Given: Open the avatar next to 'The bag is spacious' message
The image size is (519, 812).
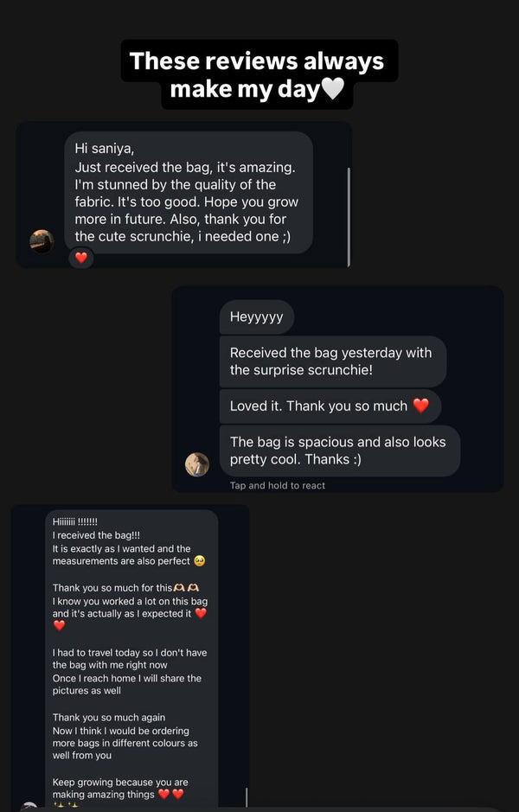Looking at the screenshot, I should click(x=197, y=464).
